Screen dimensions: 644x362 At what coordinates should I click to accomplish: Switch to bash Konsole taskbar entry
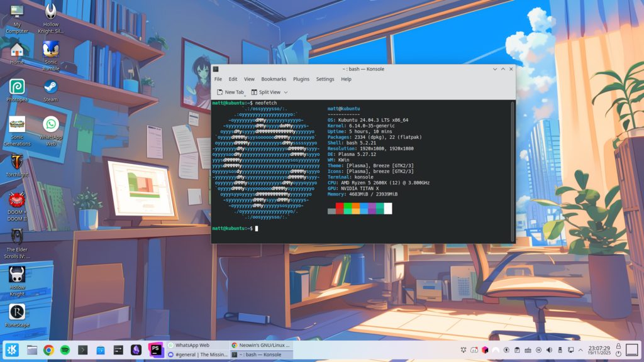(261, 354)
